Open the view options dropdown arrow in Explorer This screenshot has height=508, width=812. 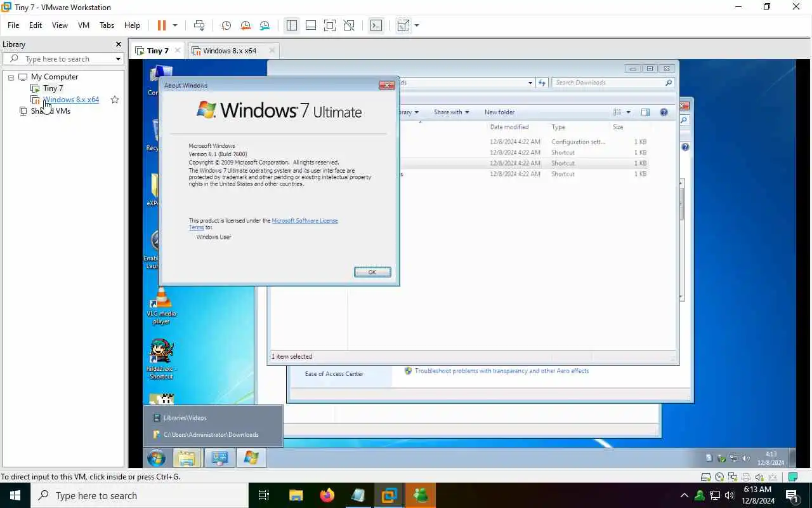[629, 112]
